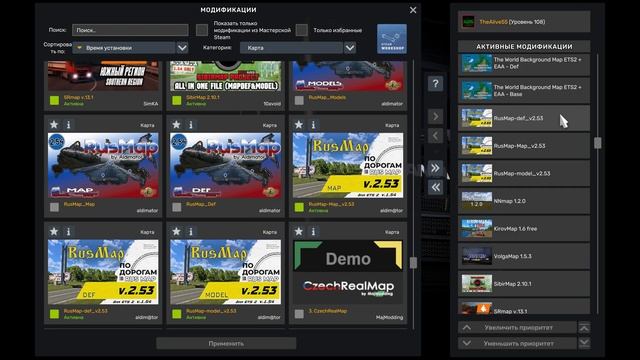Select 'The World Background Map ETS2 + EAA - Def'
The image size is (640, 360).
[524, 63]
